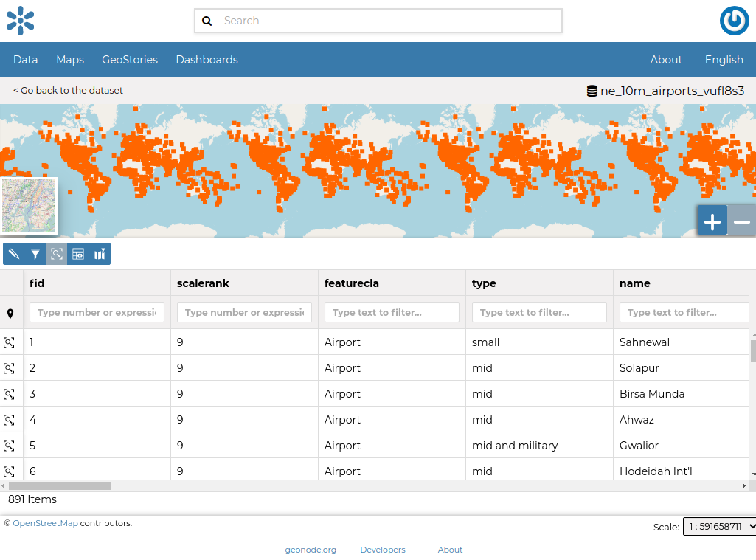The image size is (756, 560).
Task: Click the overview map thumbnail
Action: point(30,205)
